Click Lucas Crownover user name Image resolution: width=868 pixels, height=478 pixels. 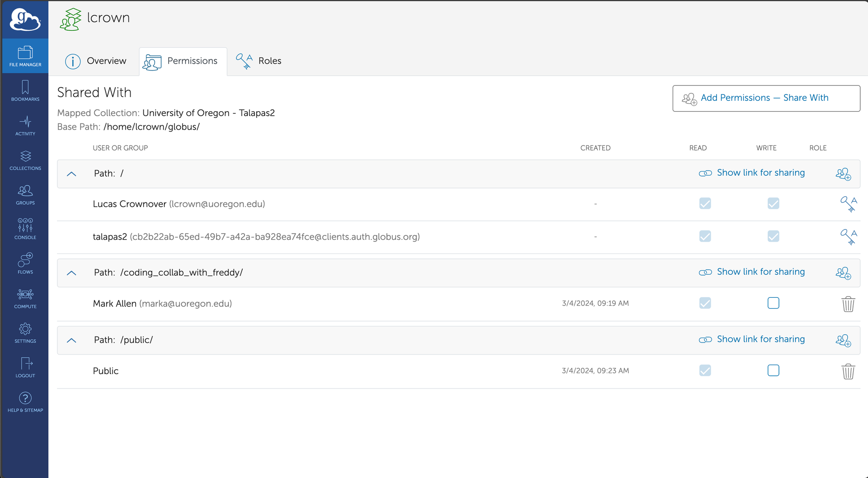click(129, 204)
